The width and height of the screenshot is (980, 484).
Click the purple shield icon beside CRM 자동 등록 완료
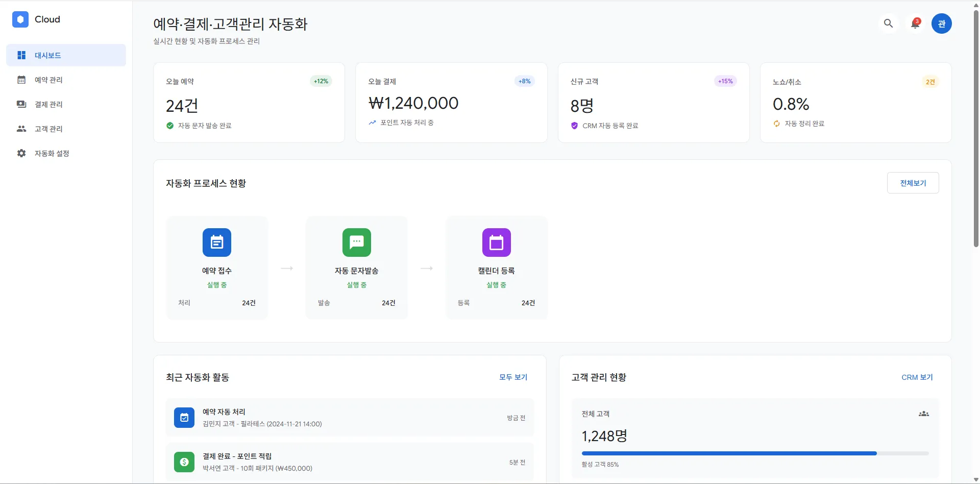pyautogui.click(x=574, y=126)
